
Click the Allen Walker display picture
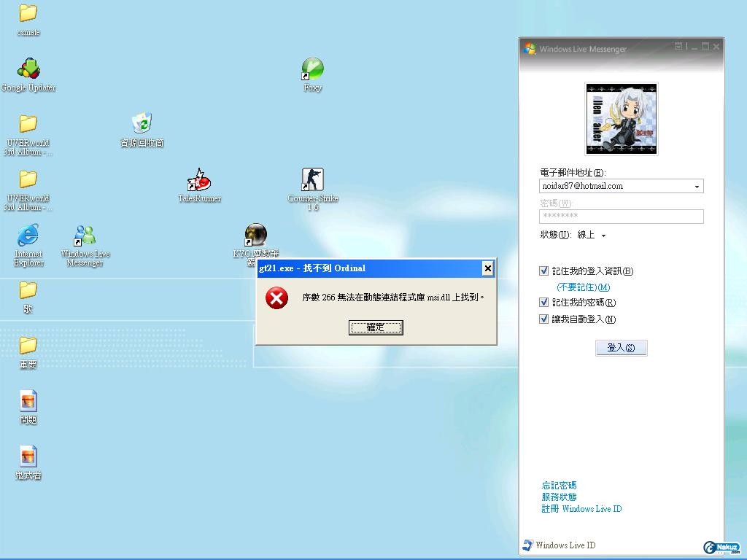point(622,119)
